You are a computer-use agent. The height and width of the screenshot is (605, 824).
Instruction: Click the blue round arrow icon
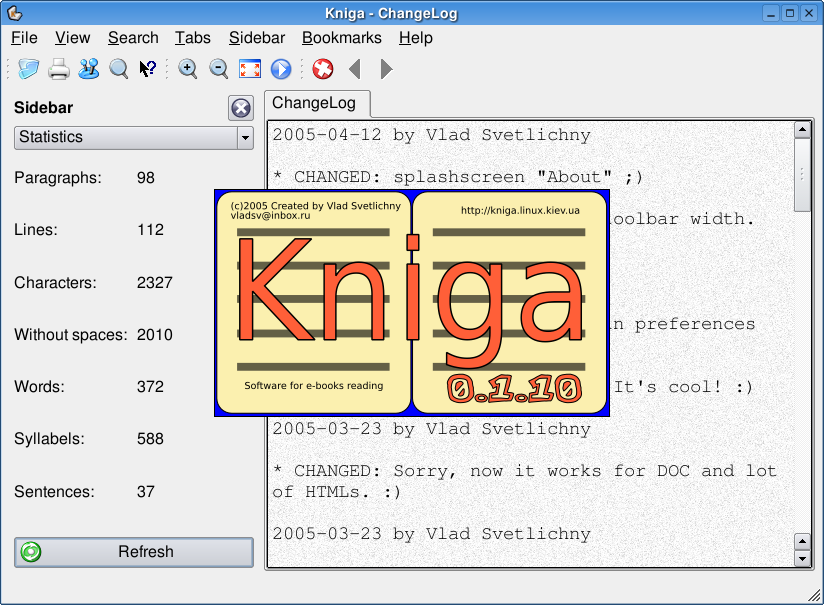(281, 69)
